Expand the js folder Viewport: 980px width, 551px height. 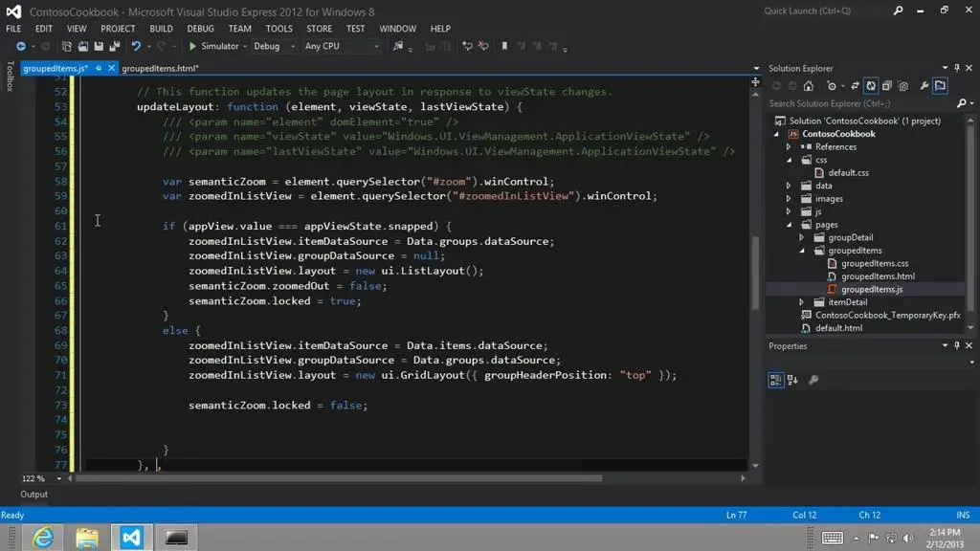[789, 211]
